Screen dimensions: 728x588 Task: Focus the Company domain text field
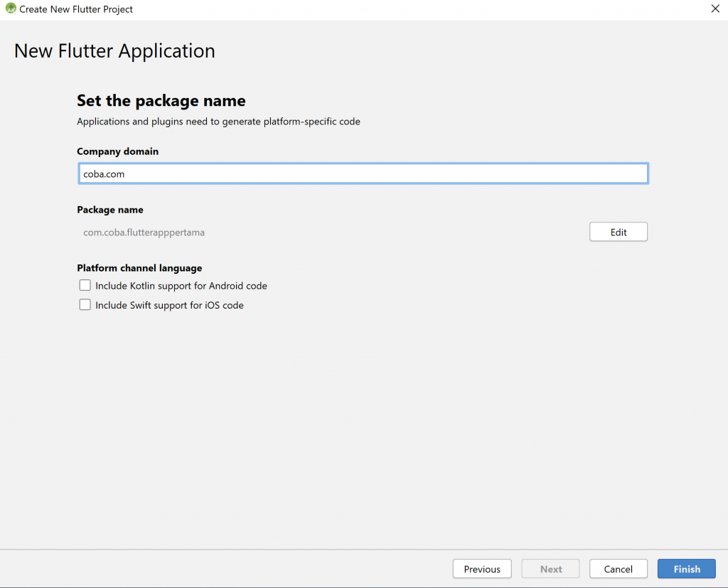(363, 173)
